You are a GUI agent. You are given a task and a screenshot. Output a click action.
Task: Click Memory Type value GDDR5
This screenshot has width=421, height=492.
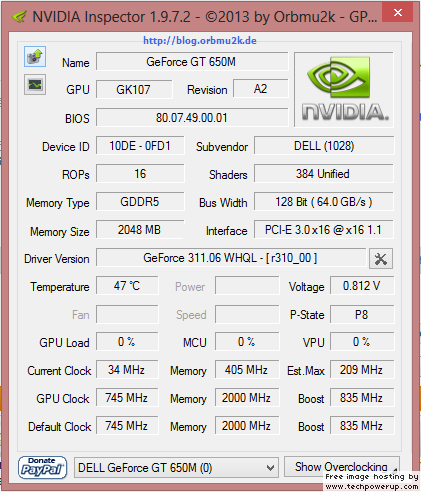pyautogui.click(x=140, y=202)
